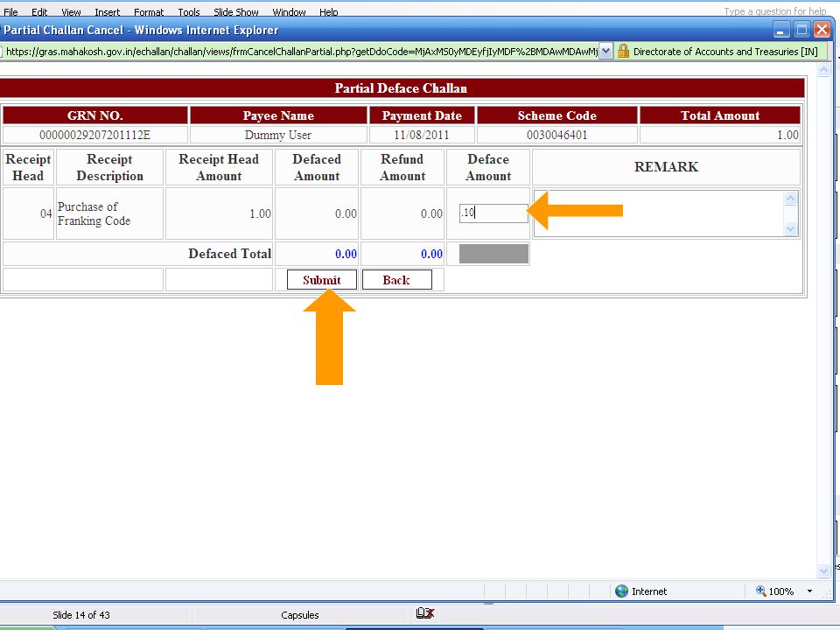Open the Slide Show menu
Screen dimensions: 840x630
click(235, 11)
